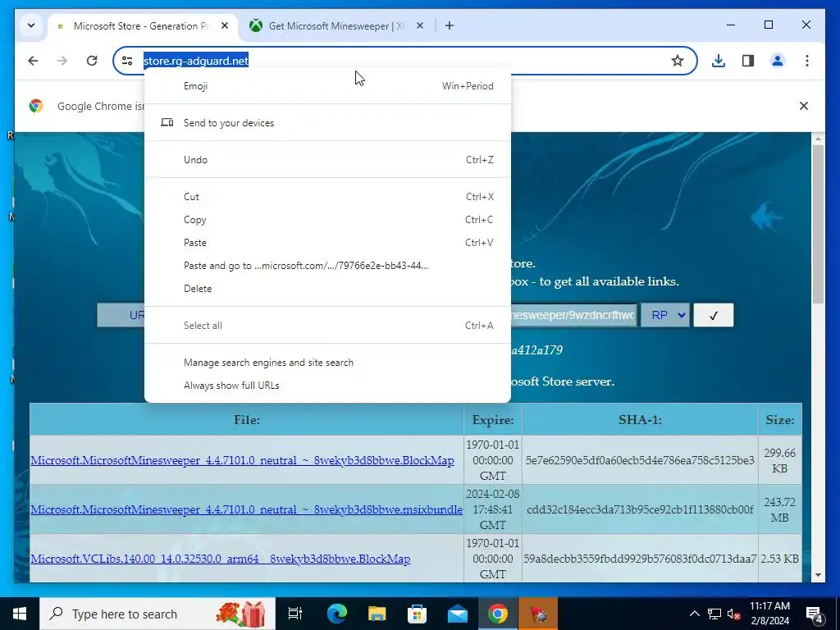Screen dimensions: 840x630
Task: Open Microsoft Store taskbar icon
Action: (x=417, y=614)
